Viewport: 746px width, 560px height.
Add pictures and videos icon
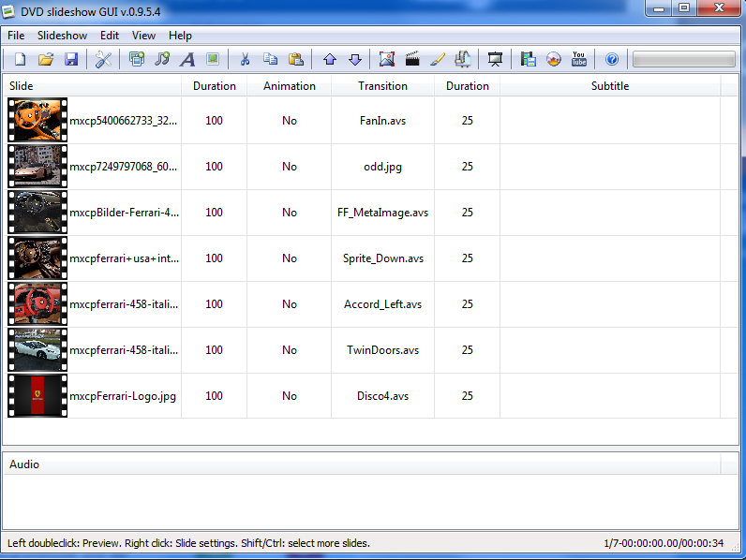[x=137, y=59]
